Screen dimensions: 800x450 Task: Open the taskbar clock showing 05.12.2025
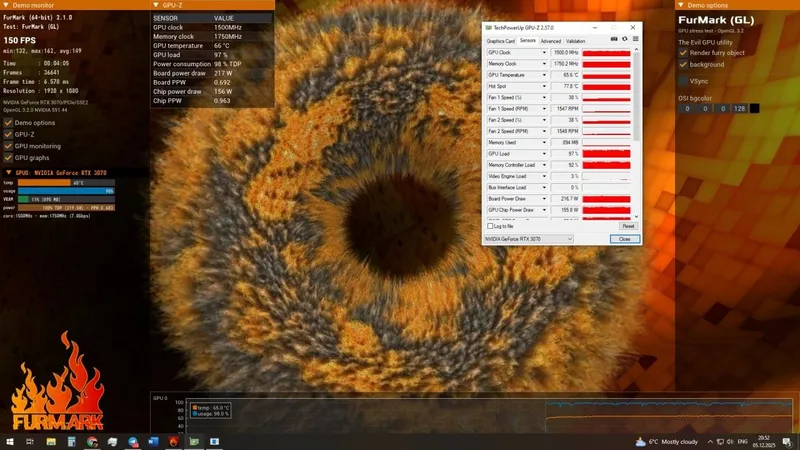coord(764,441)
